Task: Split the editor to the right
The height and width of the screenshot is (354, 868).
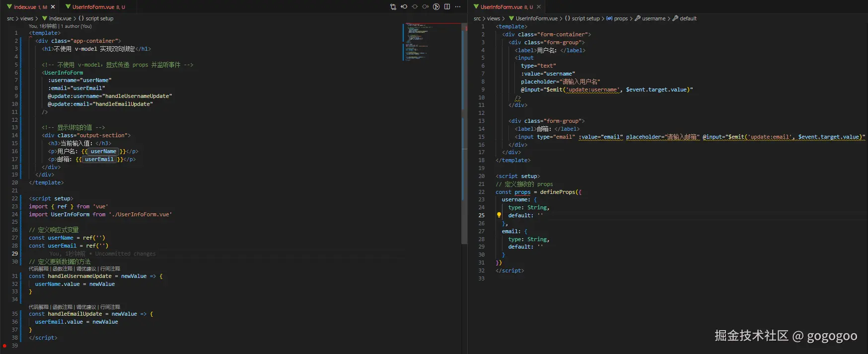Action: (x=447, y=7)
